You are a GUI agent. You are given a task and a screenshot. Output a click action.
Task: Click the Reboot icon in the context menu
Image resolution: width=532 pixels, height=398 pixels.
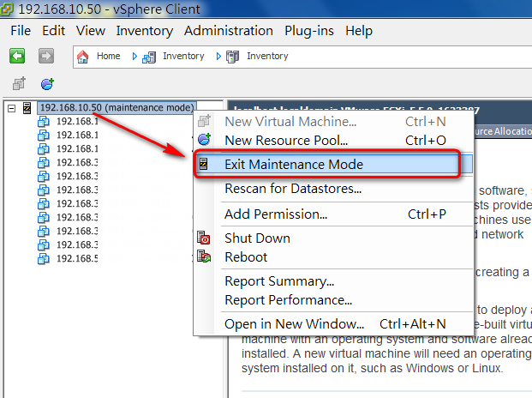pyautogui.click(x=204, y=256)
